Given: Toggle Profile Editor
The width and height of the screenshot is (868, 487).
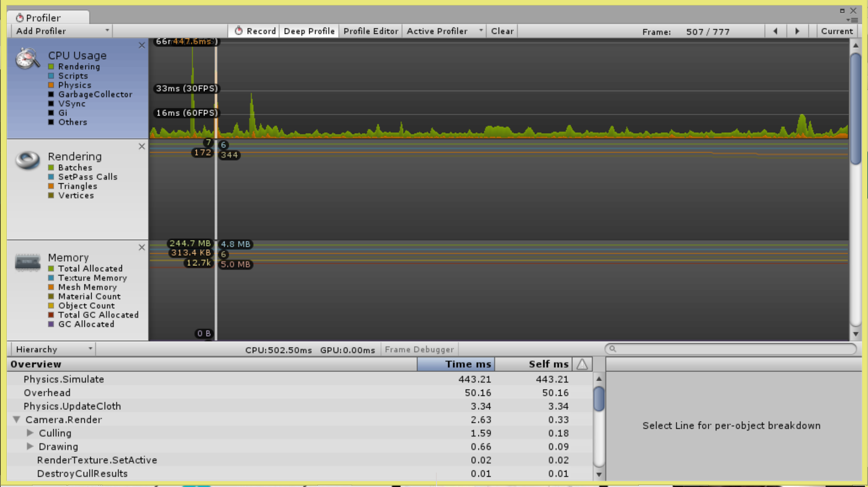Looking at the screenshot, I should 371,31.
